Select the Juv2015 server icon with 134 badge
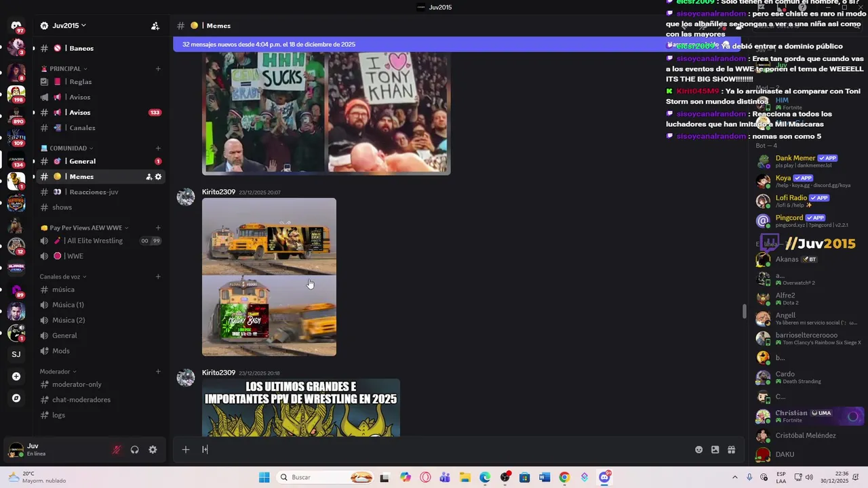Screen dimensions: 868x488 [16, 159]
